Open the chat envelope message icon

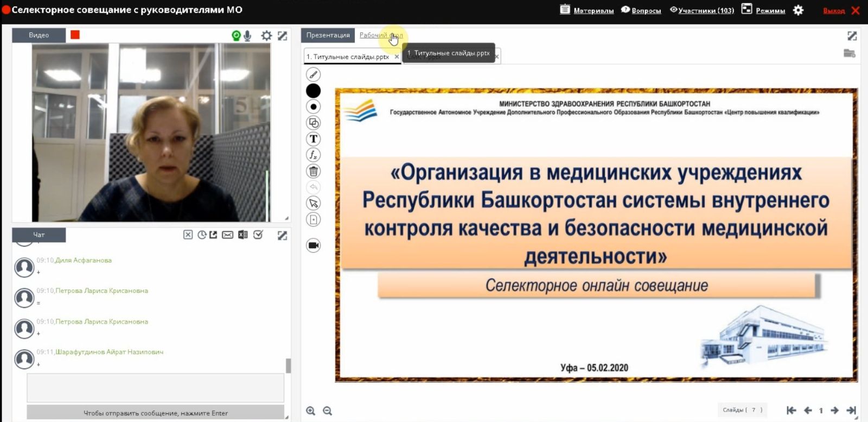228,235
